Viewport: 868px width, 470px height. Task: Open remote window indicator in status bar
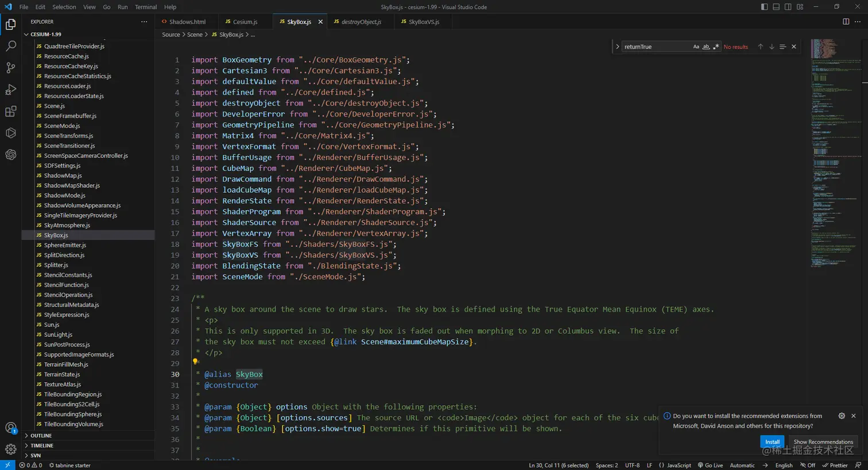(7, 465)
